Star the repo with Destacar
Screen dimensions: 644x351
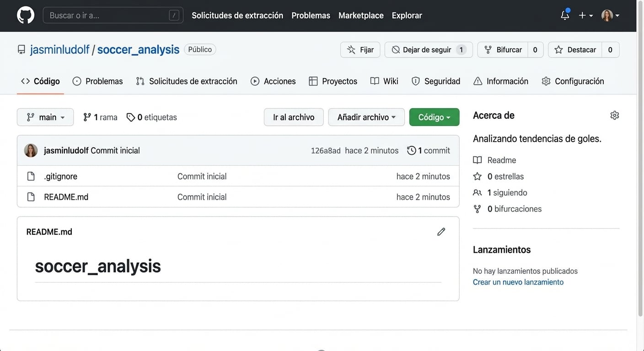(x=575, y=50)
